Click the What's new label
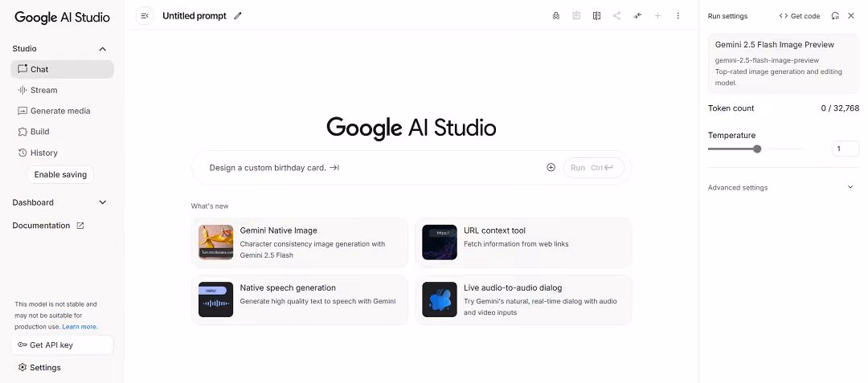The image size is (868, 383). [210, 206]
